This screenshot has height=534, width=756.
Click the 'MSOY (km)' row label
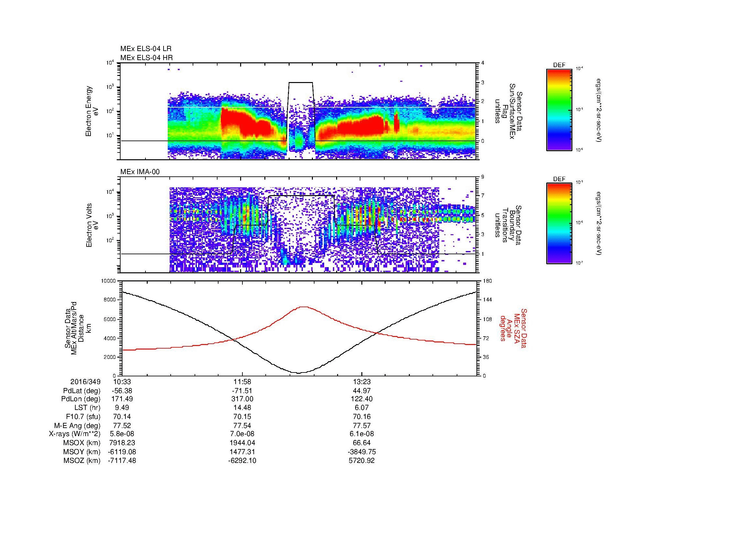pyautogui.click(x=82, y=452)
